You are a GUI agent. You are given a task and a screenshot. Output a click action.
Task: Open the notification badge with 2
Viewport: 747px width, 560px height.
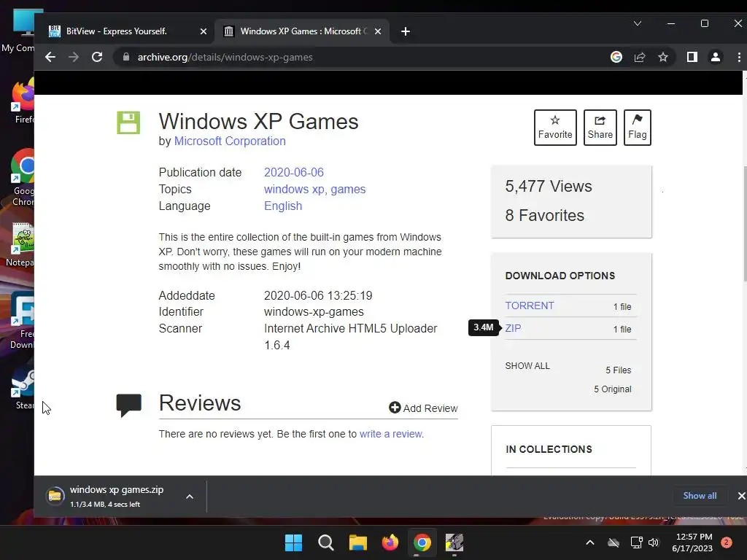coord(727,542)
